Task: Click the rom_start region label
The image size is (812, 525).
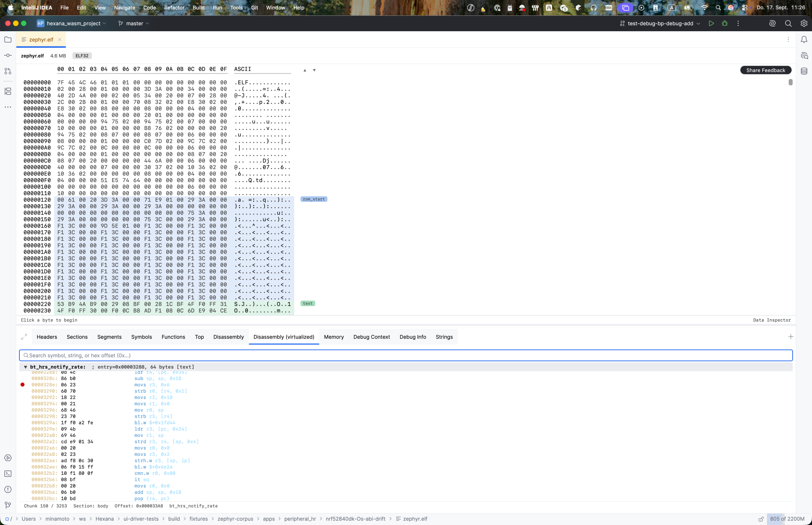Action: coord(314,199)
